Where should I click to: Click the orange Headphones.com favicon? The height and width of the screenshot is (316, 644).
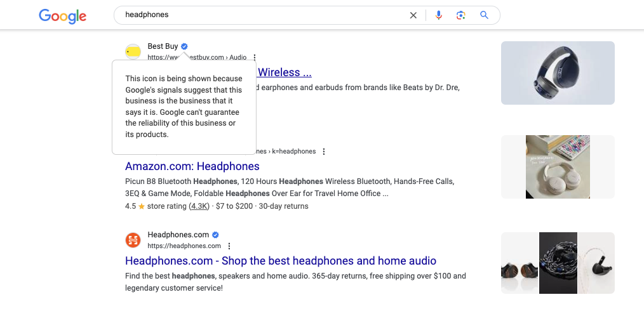133,240
